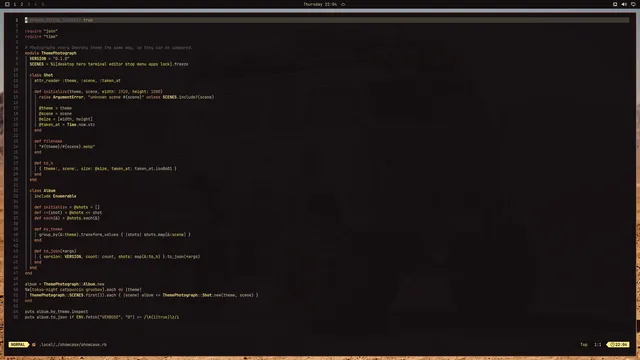The image size is (640, 360).
Task: Click the frozen_string_literal comment on line 1
Action: pyautogui.click(x=59, y=20)
